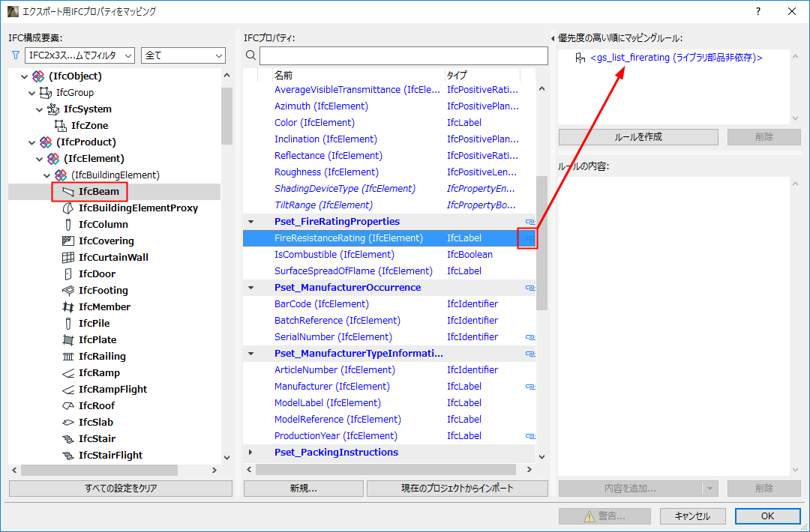Click the IfcSlab icon
Screen dimensions: 810x532
[x=67, y=423]
